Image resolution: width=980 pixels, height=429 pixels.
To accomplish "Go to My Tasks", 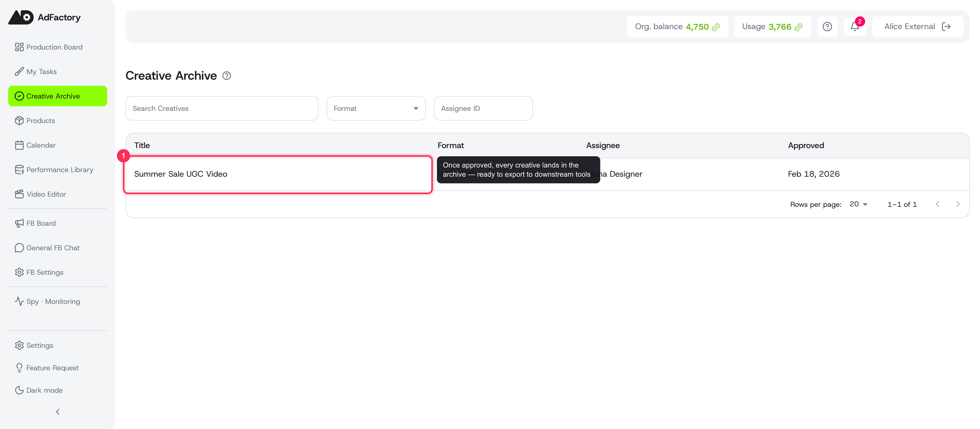I will (57, 71).
